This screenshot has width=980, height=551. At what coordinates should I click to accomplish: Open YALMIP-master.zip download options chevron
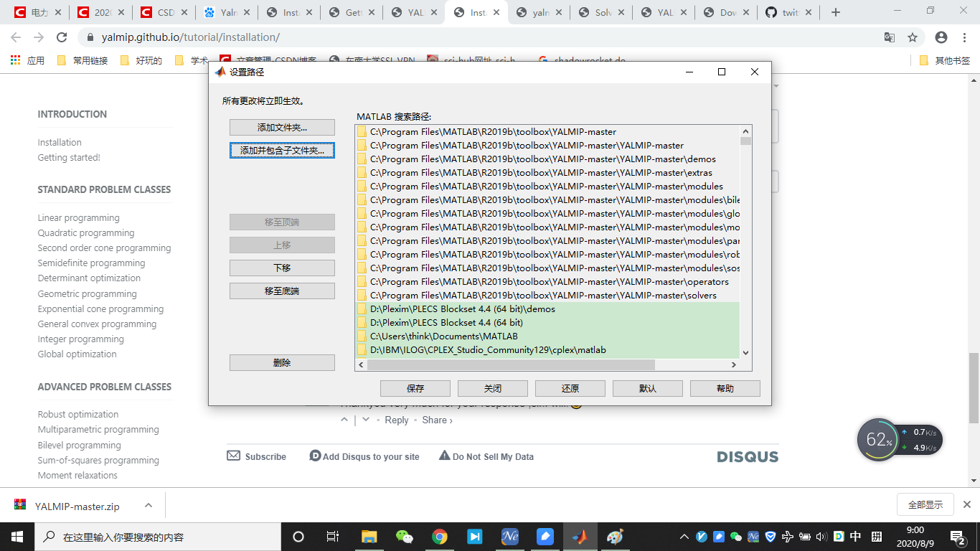[149, 505]
